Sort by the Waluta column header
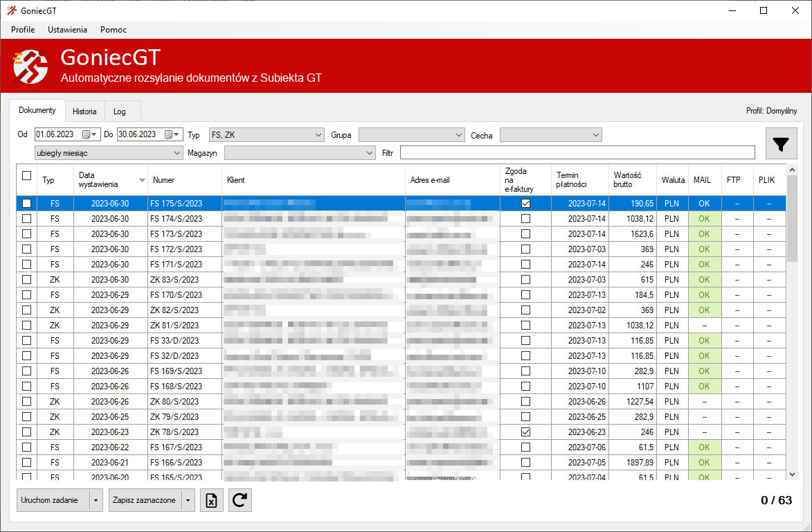812x532 pixels. pyautogui.click(x=673, y=180)
